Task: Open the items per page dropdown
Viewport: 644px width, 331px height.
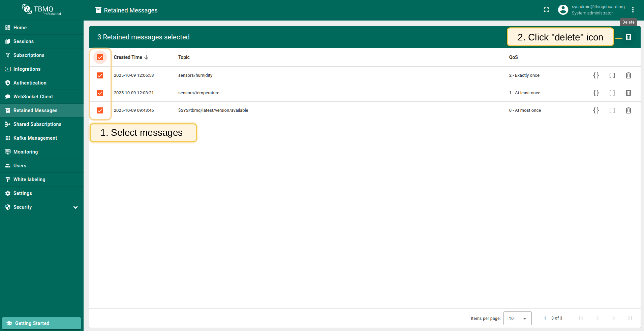Action: (x=517, y=318)
